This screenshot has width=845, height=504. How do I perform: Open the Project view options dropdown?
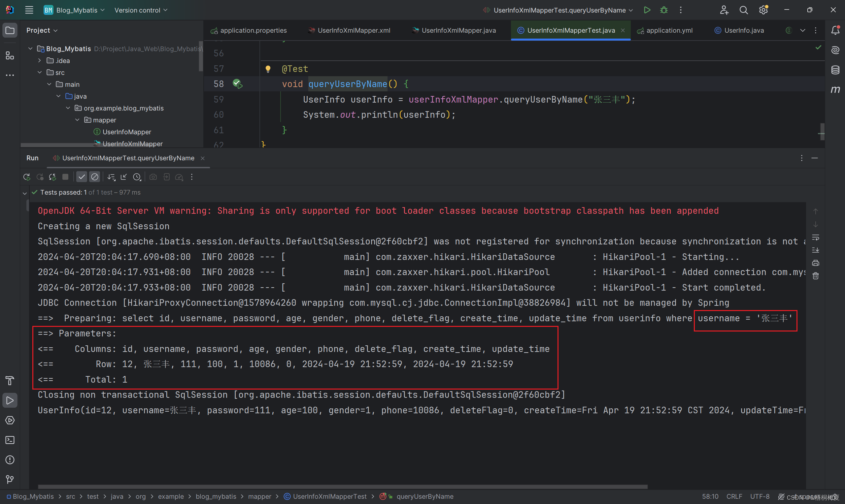point(42,31)
